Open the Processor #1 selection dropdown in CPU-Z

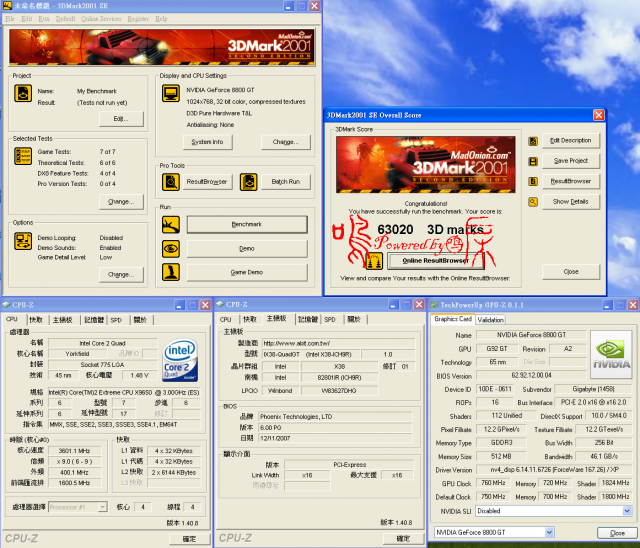point(102,507)
